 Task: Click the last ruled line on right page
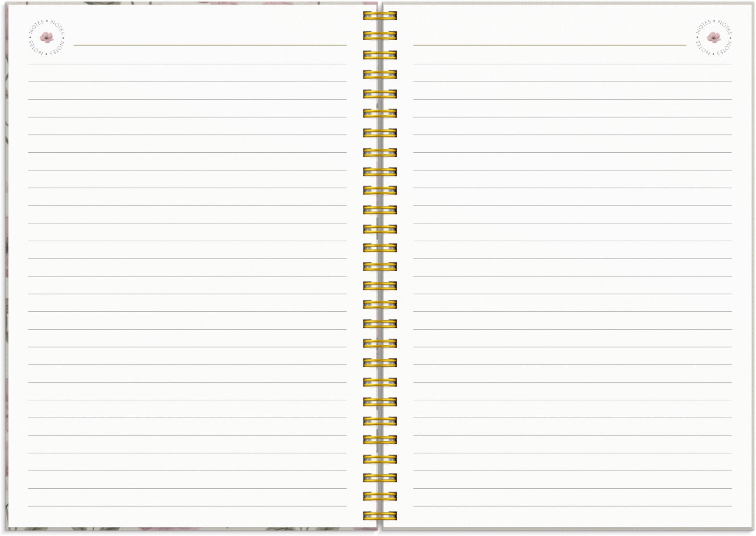[572, 506]
